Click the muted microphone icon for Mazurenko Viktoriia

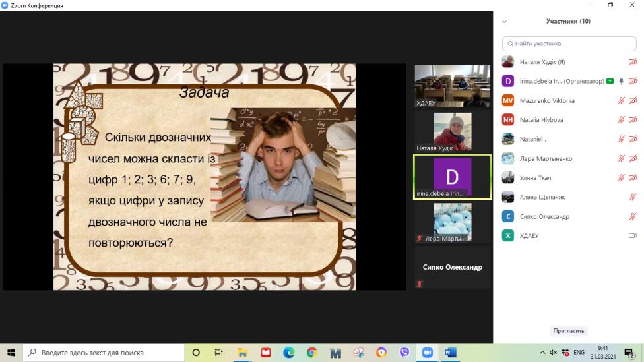point(621,101)
